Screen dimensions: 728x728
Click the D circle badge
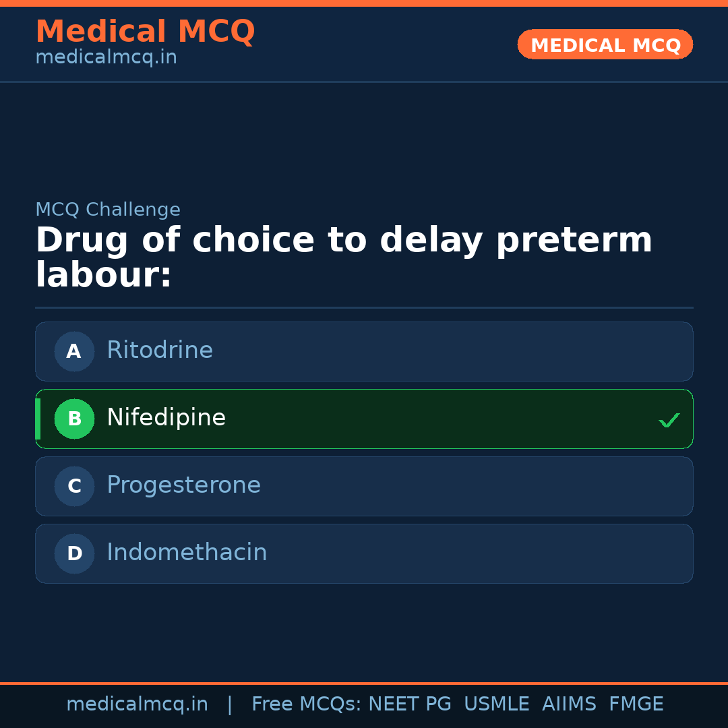point(74,553)
